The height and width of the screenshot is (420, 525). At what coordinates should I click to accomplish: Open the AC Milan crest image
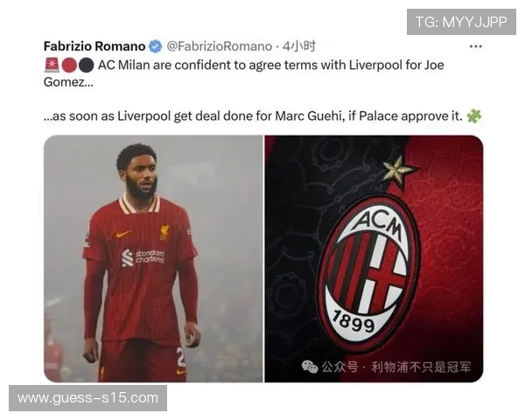374,259
